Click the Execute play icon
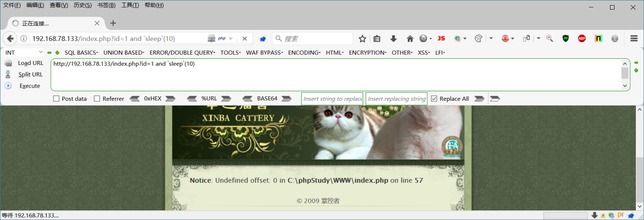This screenshot has width=644, height=220. pyautogui.click(x=8, y=86)
